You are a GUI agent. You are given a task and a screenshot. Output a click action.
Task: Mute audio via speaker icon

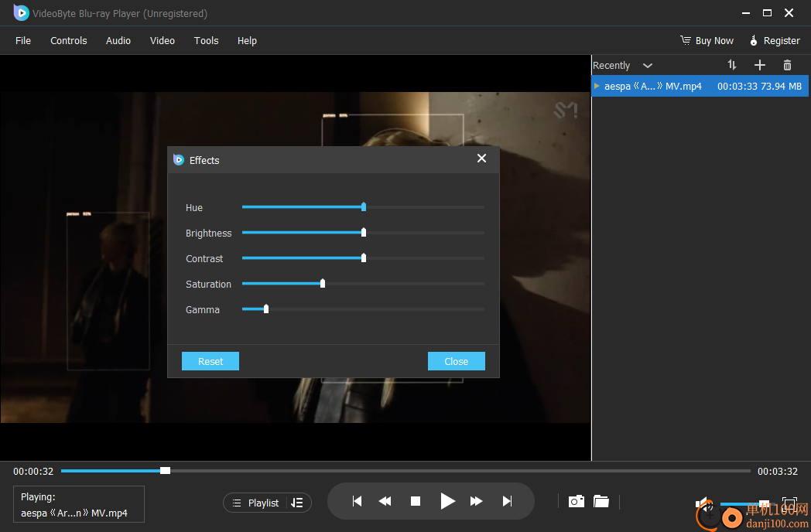703,503
